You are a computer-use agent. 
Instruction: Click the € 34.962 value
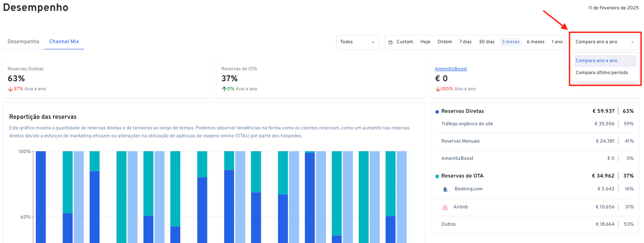[603, 176]
